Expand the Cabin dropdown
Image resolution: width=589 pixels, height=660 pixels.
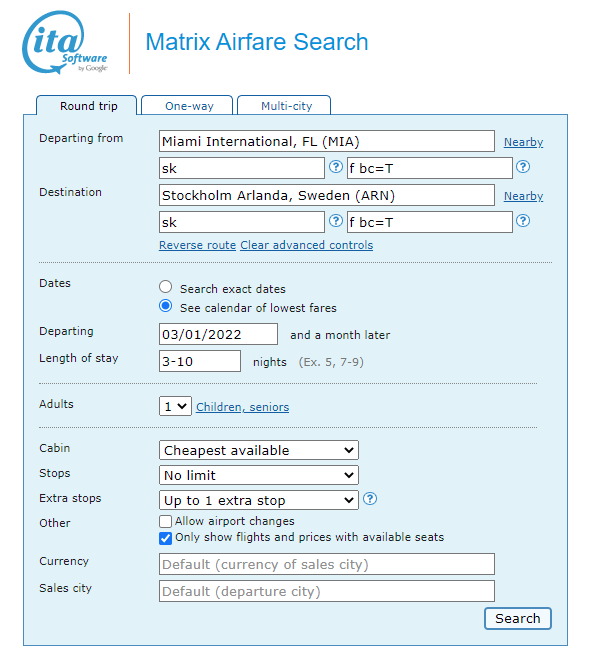[x=259, y=450]
